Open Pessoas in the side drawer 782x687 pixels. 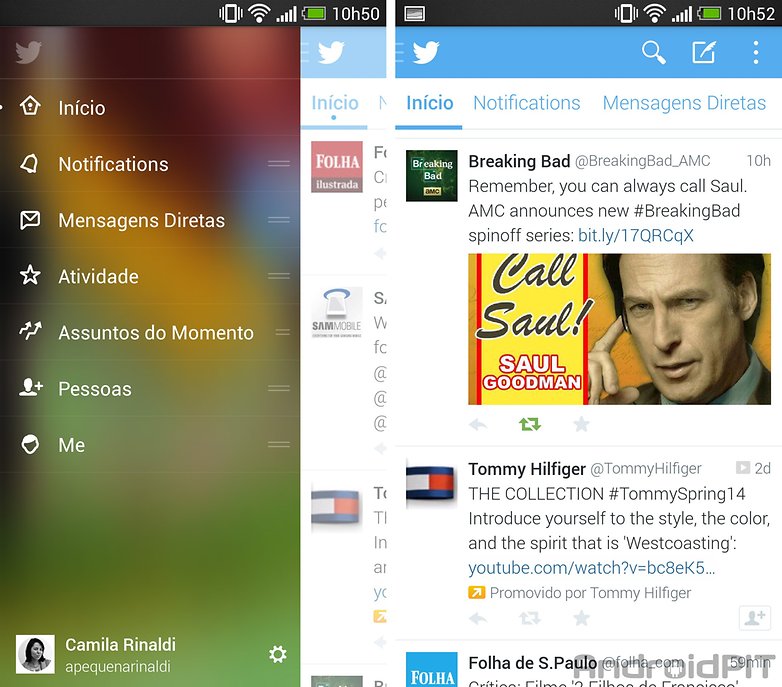coord(150,388)
